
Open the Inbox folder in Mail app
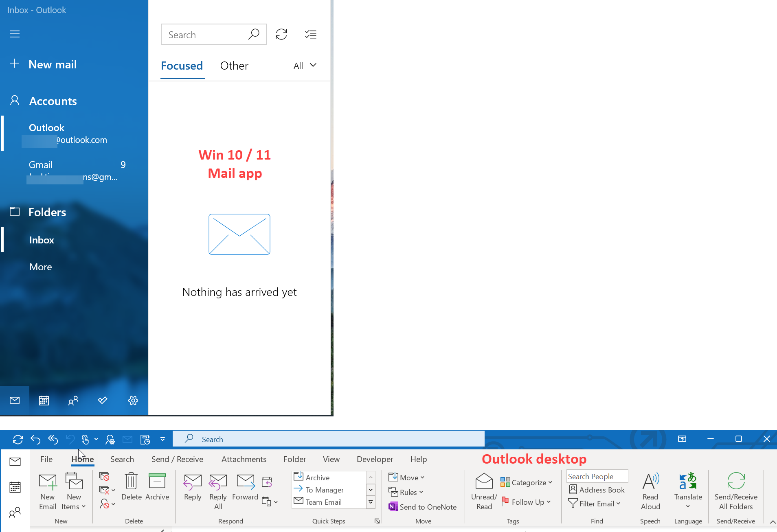(x=74, y=240)
